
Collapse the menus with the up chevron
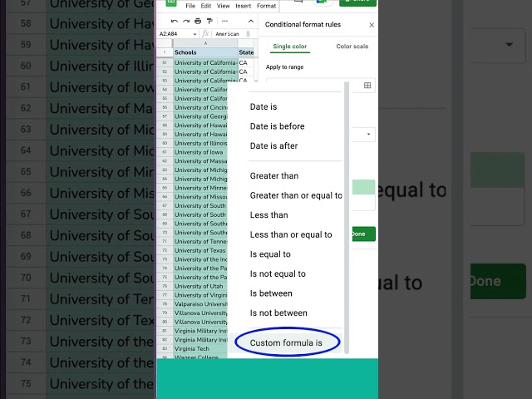[251, 22]
